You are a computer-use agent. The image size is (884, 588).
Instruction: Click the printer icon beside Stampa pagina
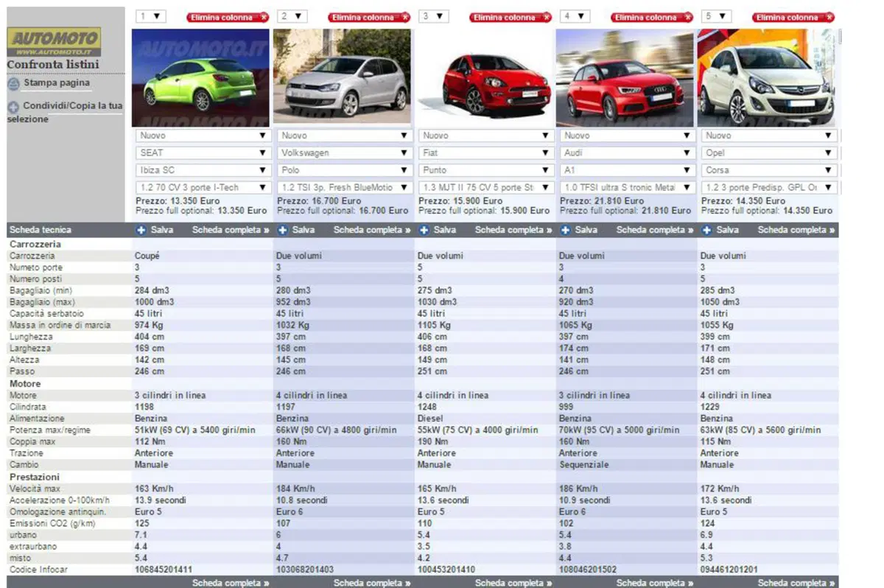(13, 84)
